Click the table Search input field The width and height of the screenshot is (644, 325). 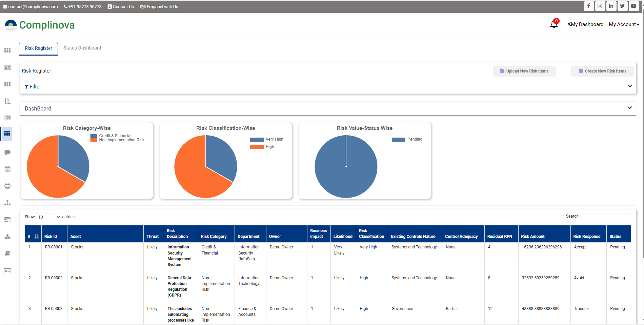(606, 217)
